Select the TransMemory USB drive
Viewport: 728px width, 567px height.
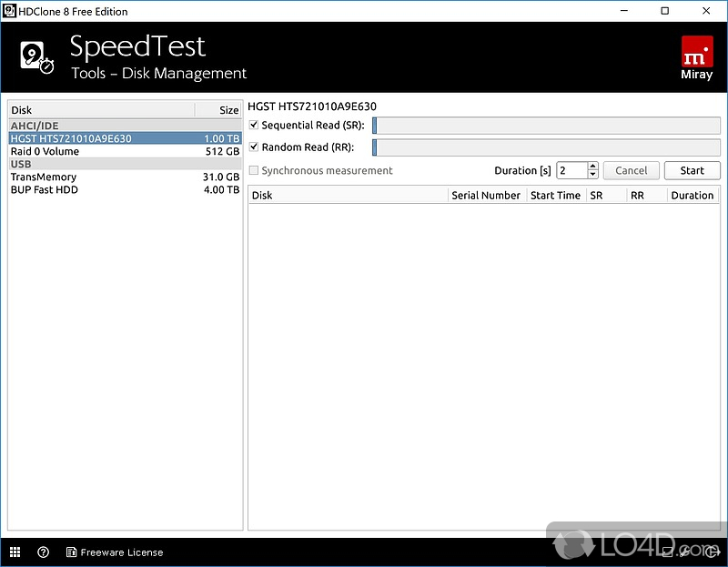coord(44,177)
